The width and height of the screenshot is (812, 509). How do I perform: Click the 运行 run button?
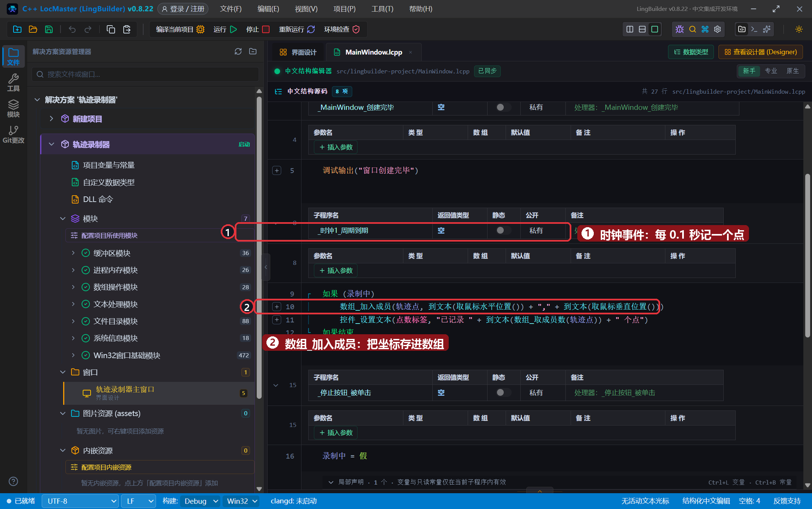(x=225, y=29)
